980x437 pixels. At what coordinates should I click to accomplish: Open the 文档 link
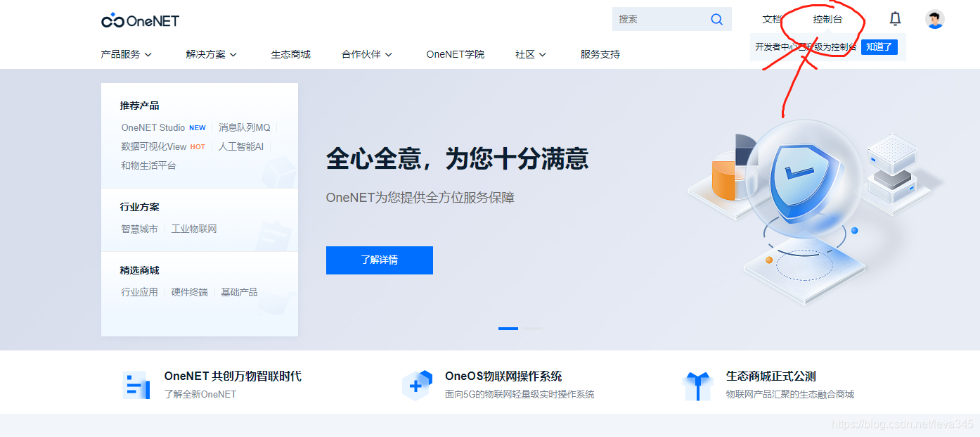pyautogui.click(x=772, y=19)
